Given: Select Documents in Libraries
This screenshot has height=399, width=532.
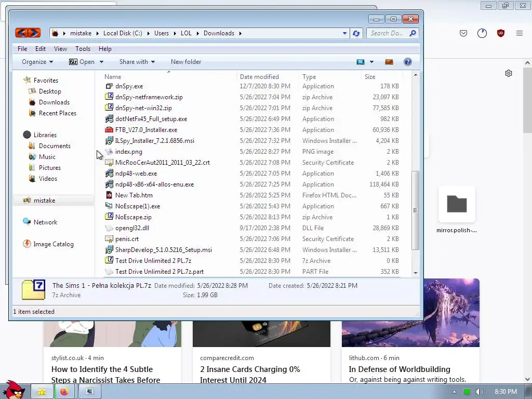Looking at the screenshot, I should [55, 146].
